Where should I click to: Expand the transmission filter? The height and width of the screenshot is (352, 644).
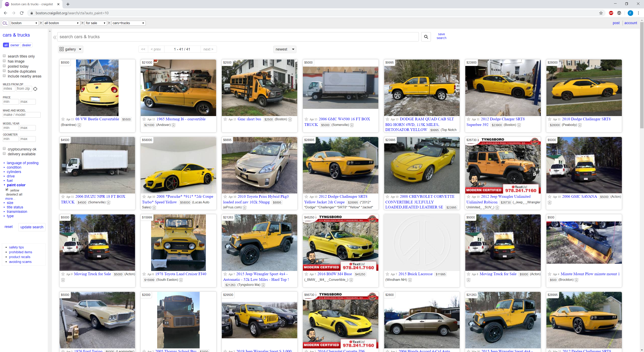(17, 212)
